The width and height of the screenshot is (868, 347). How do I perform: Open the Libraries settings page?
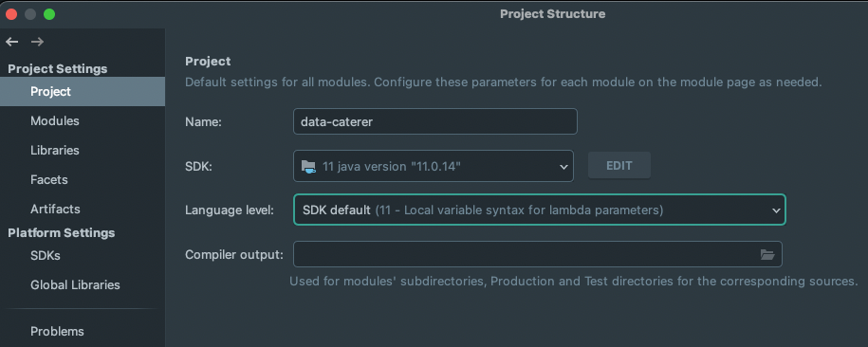(55, 150)
